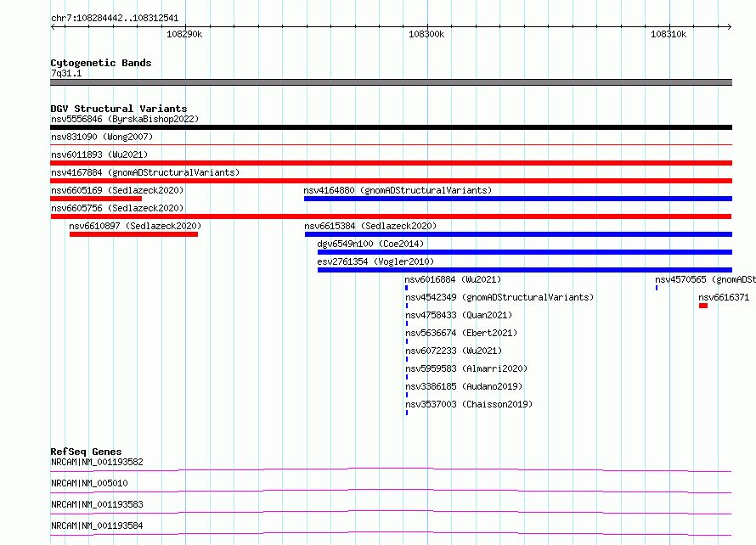The width and height of the screenshot is (756, 545).
Task: Click the 108290k ruler position label
Action: (184, 34)
